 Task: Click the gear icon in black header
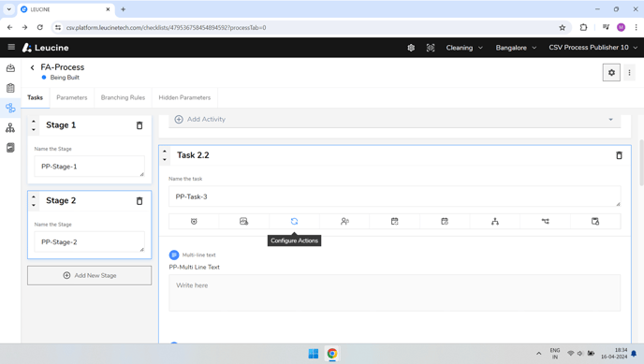click(x=411, y=48)
